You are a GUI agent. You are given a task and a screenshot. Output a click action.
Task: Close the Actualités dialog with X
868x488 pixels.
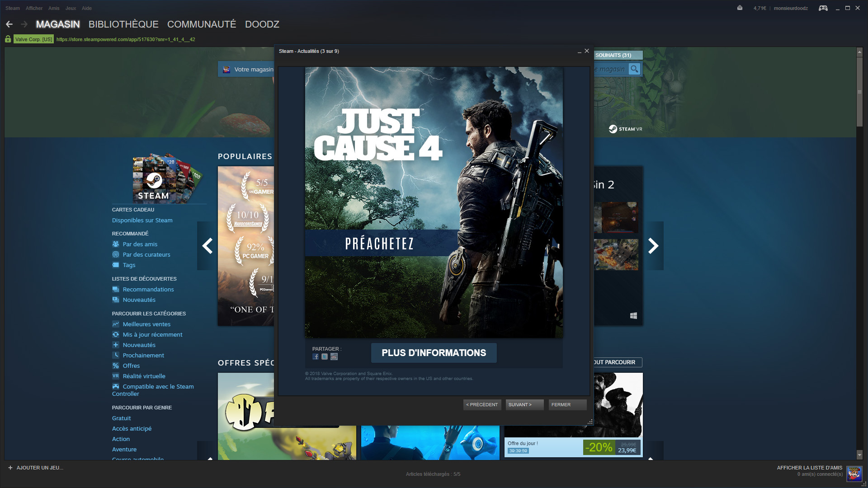pos(587,51)
